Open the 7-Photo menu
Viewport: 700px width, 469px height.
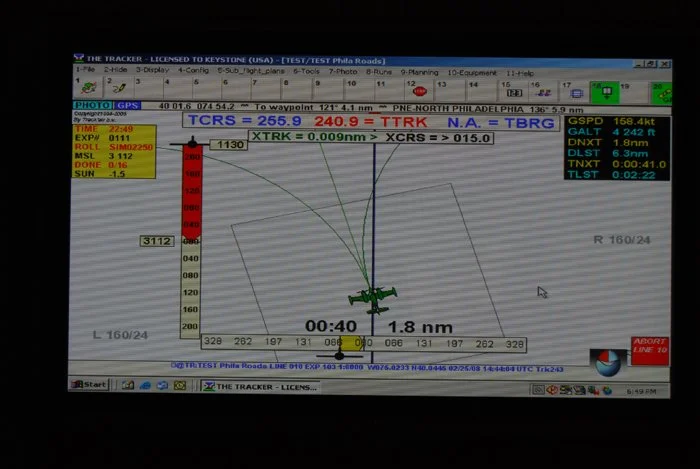[343, 71]
